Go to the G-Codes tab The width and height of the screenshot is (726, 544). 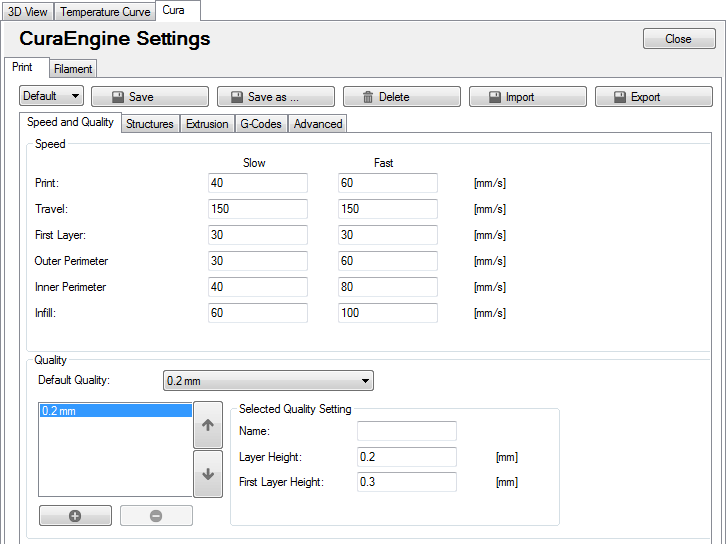pyautogui.click(x=261, y=124)
